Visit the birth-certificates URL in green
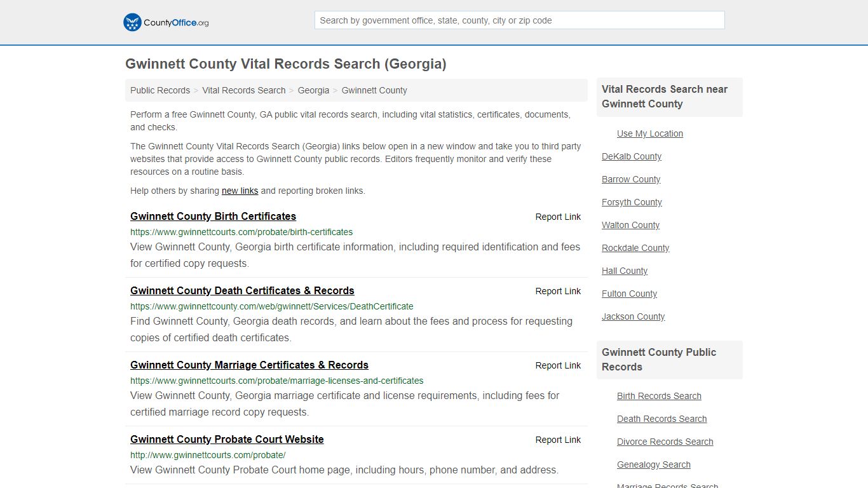868x488 pixels. click(241, 232)
